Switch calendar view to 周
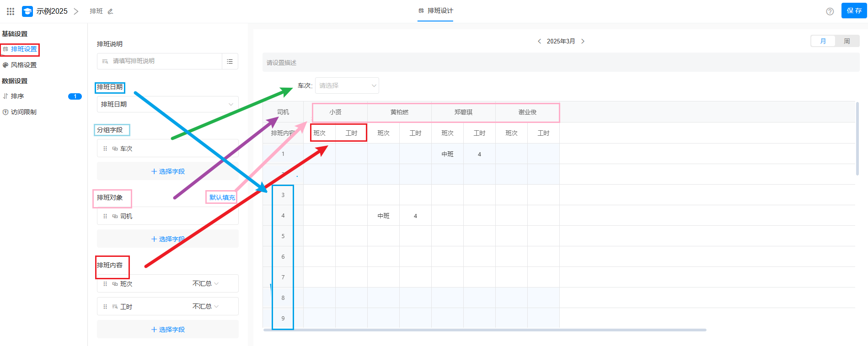The image size is (868, 346). (847, 41)
